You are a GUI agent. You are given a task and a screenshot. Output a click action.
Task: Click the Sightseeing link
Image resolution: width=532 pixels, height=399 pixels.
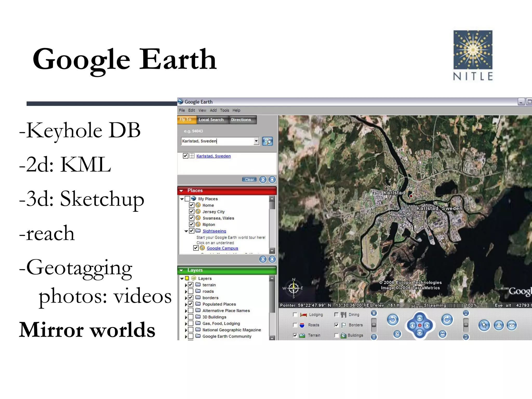coord(214,231)
